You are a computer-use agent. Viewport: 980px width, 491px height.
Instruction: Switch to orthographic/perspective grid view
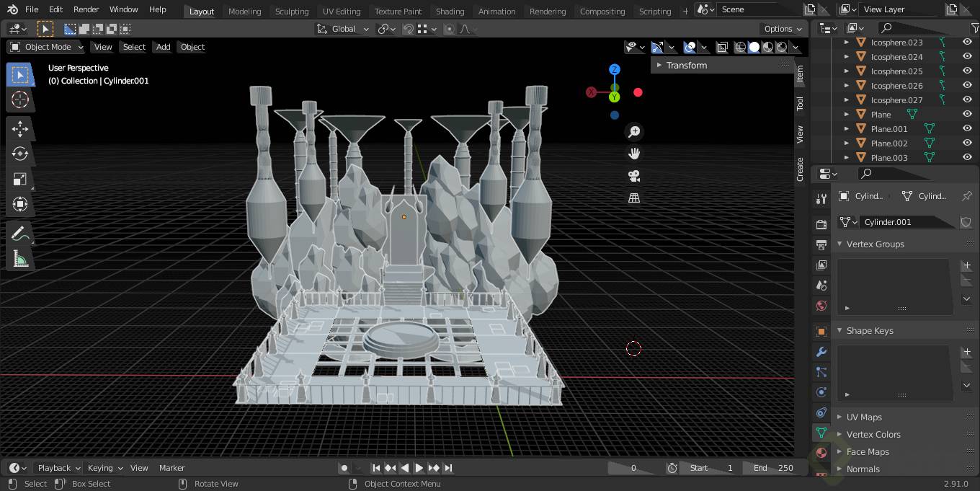click(634, 198)
